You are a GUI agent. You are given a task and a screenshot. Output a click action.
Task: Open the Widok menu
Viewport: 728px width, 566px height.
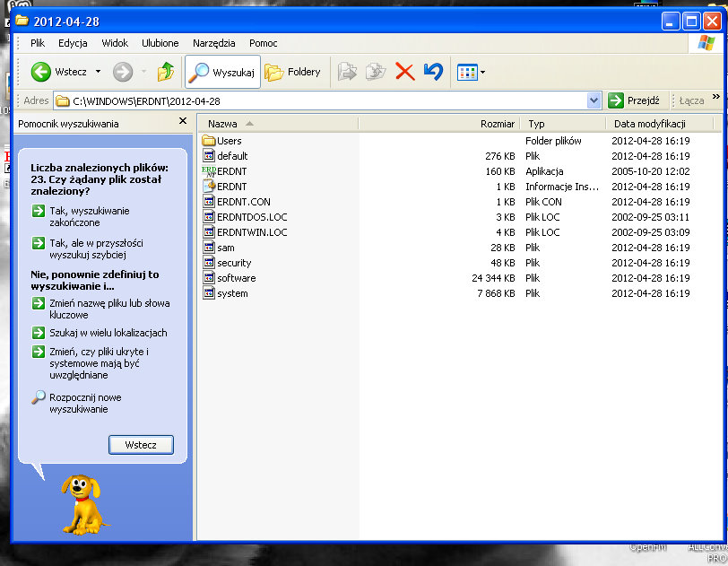[115, 43]
